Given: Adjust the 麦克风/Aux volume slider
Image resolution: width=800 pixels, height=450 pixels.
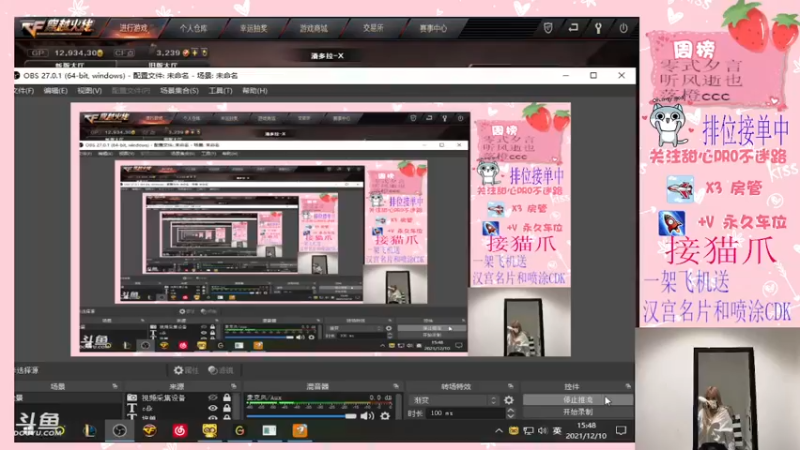Looking at the screenshot, I should (301, 416).
